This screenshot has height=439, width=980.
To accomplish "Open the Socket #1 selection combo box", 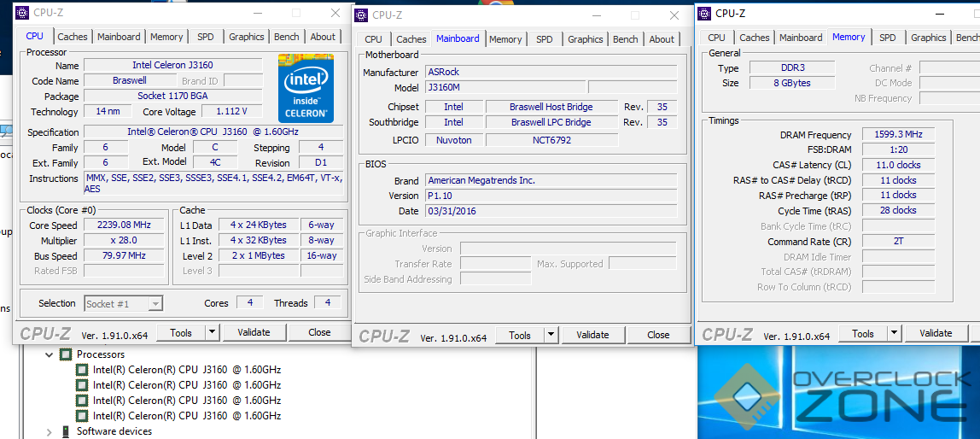I will tap(123, 303).
